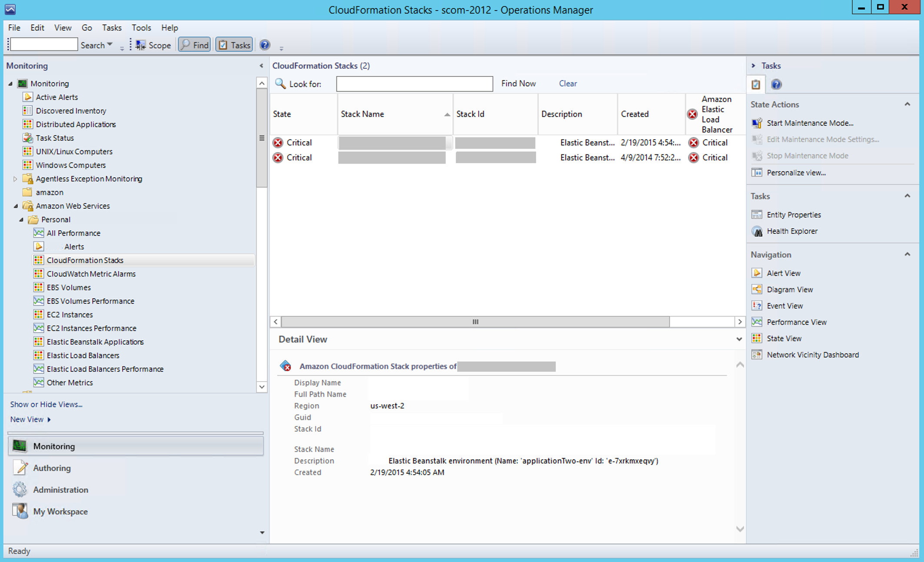Open Entity Properties task icon
The image size is (924, 562).
757,215
